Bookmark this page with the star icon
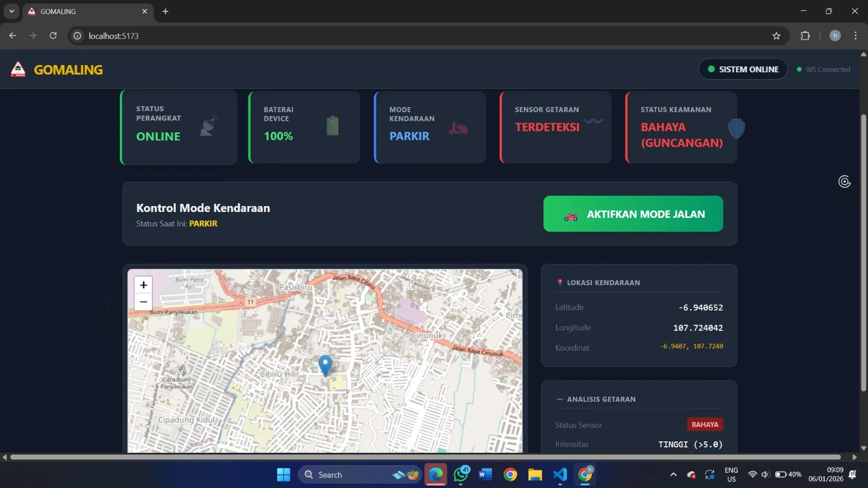 click(776, 36)
